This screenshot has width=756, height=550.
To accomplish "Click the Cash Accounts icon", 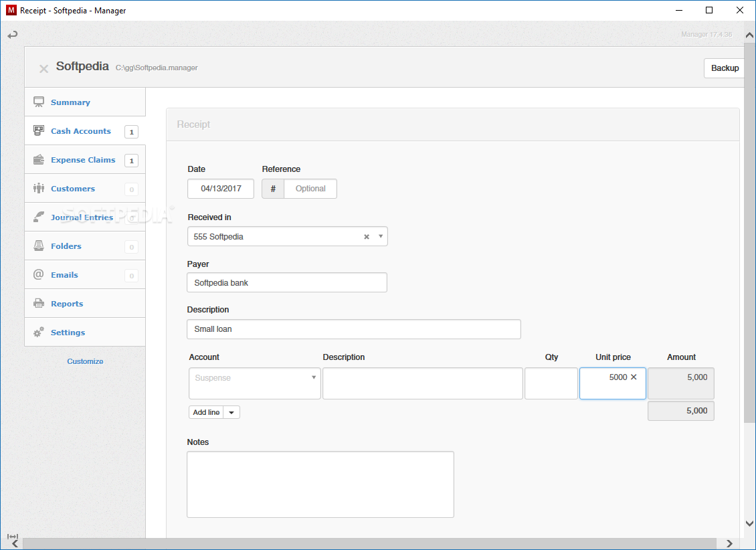I will pos(39,130).
